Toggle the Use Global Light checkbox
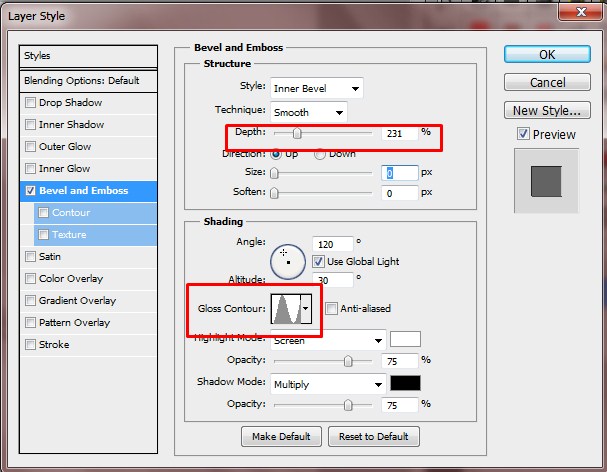This screenshot has height=472, width=607. (x=318, y=262)
